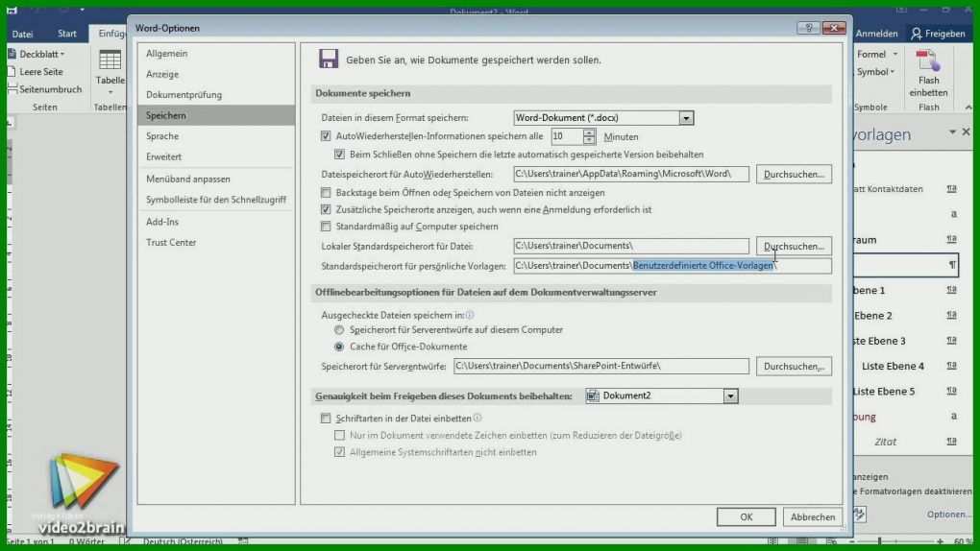Viewport: 980px width, 551px height.
Task: Enable Schriftarten in der Datei einbetten
Action: [326, 418]
